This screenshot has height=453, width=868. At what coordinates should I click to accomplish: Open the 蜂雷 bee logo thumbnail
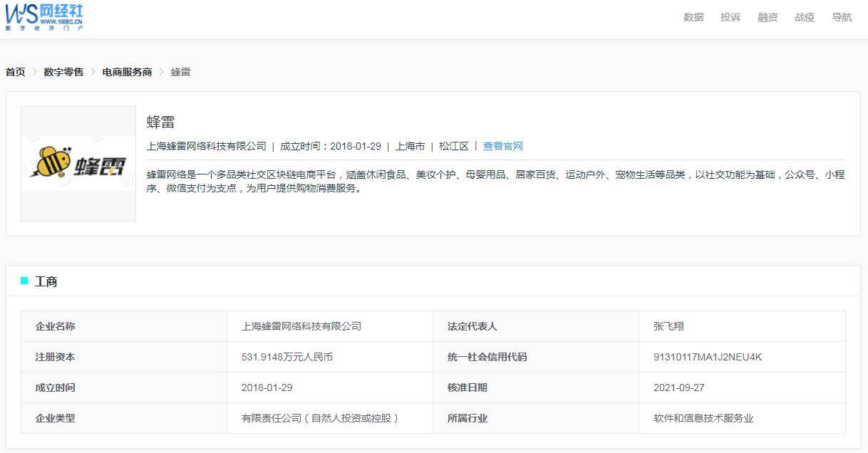[78, 164]
